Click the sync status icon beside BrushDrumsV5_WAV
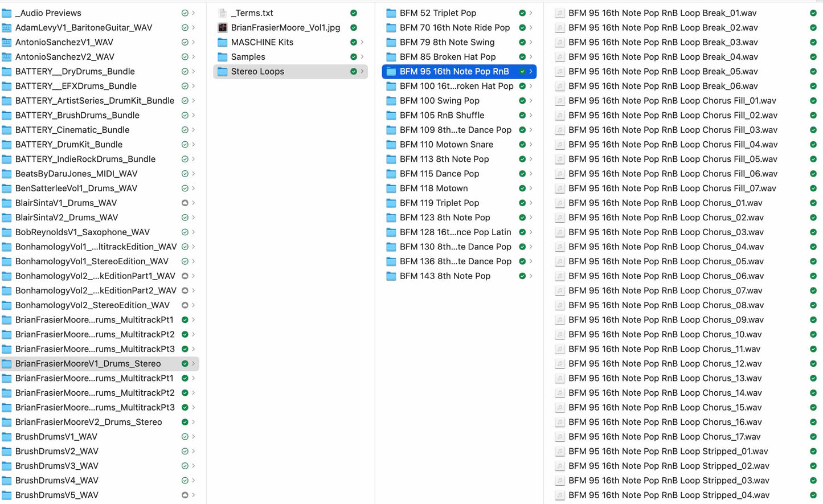This screenshot has width=823, height=504. [x=185, y=495]
